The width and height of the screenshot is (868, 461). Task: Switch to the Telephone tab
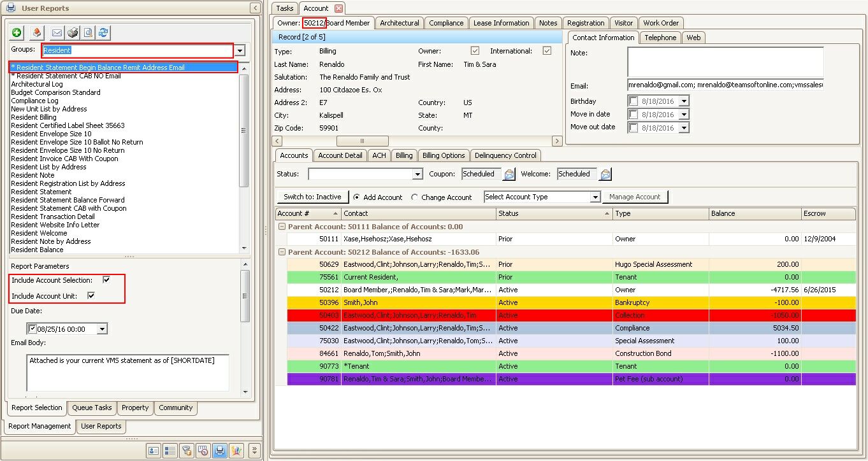click(x=660, y=38)
